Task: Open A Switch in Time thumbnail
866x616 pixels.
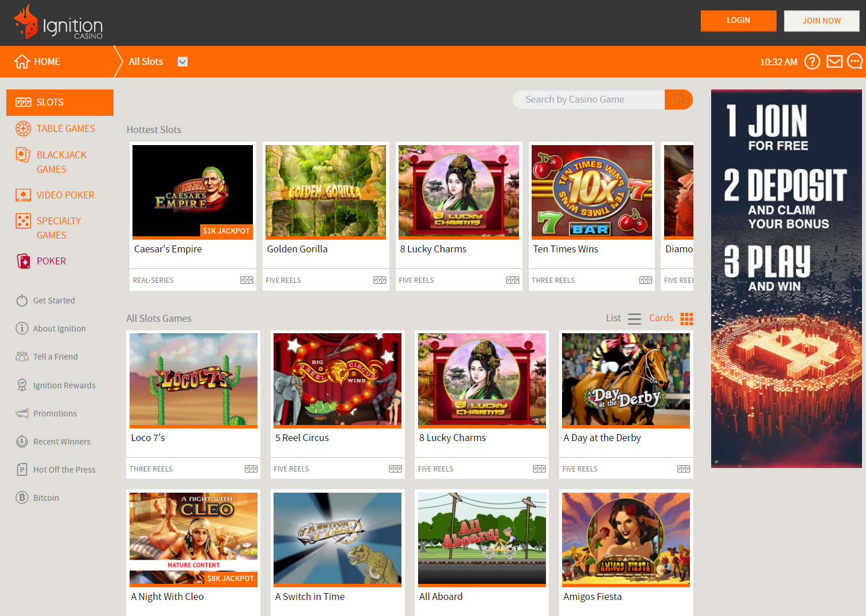Action: pos(337,539)
